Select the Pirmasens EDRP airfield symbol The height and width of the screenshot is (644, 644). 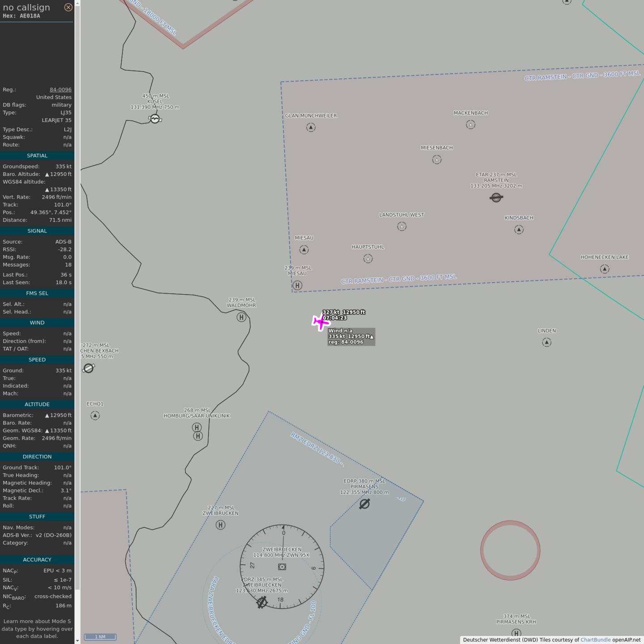(x=364, y=504)
